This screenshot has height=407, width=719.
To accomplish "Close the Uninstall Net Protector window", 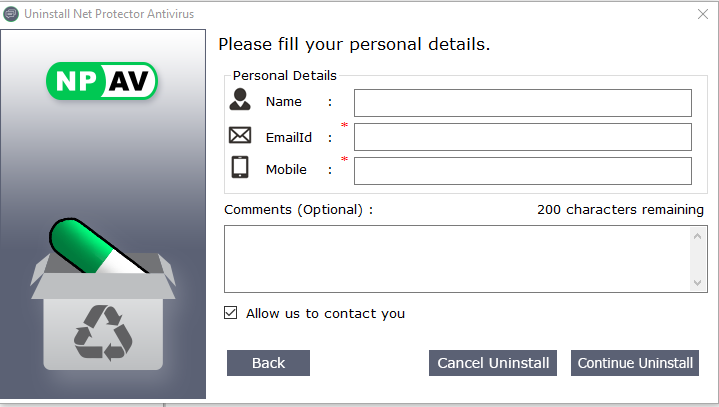I will click(702, 14).
